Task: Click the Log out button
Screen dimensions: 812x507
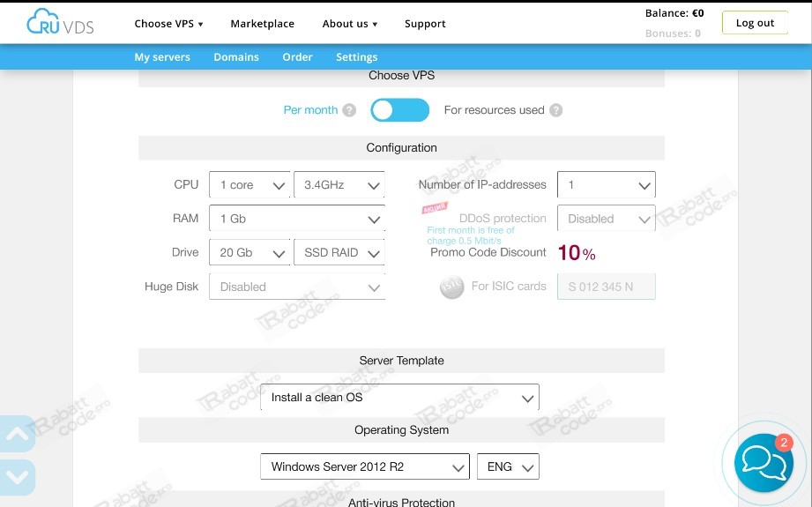Action: [755, 23]
